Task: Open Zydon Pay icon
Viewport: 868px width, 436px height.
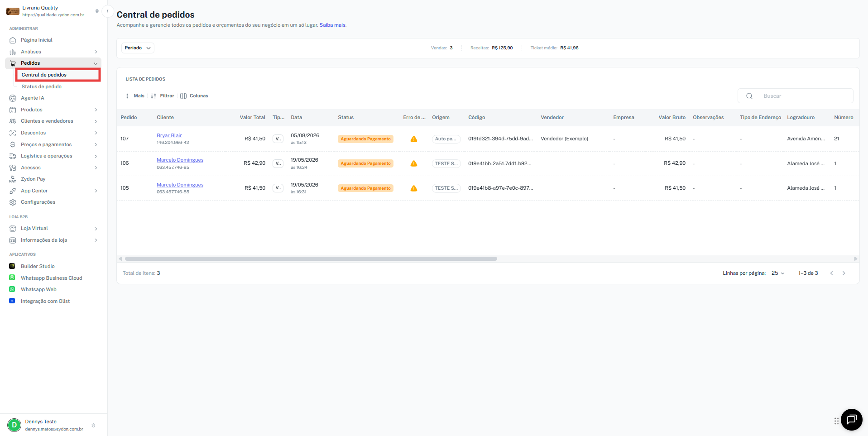Action: tap(13, 179)
